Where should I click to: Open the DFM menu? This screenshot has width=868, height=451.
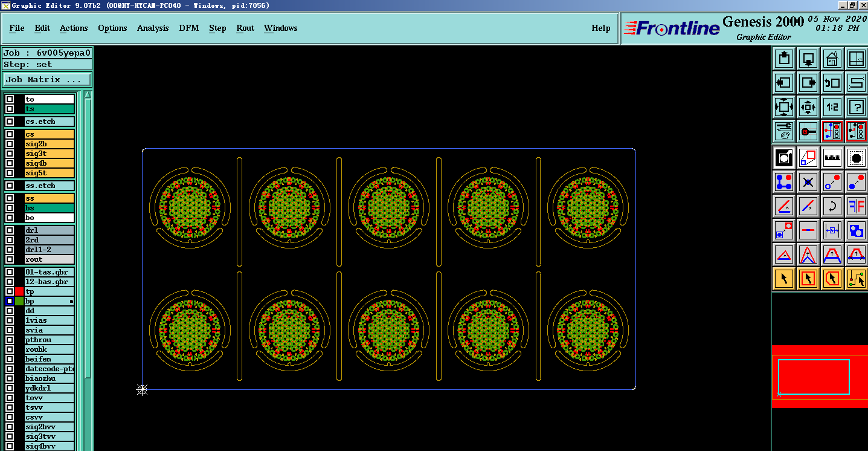[x=189, y=28]
